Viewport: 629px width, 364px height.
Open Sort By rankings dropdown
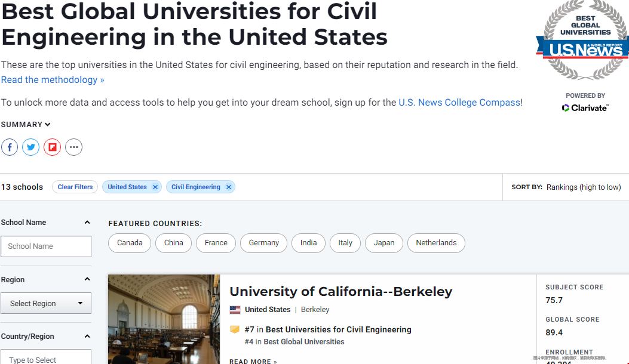[x=583, y=187]
